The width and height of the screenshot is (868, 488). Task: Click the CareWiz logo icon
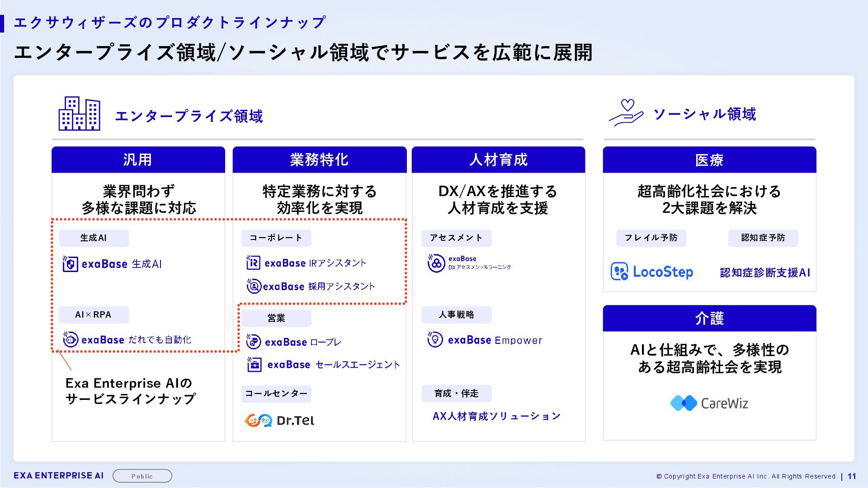pos(684,403)
